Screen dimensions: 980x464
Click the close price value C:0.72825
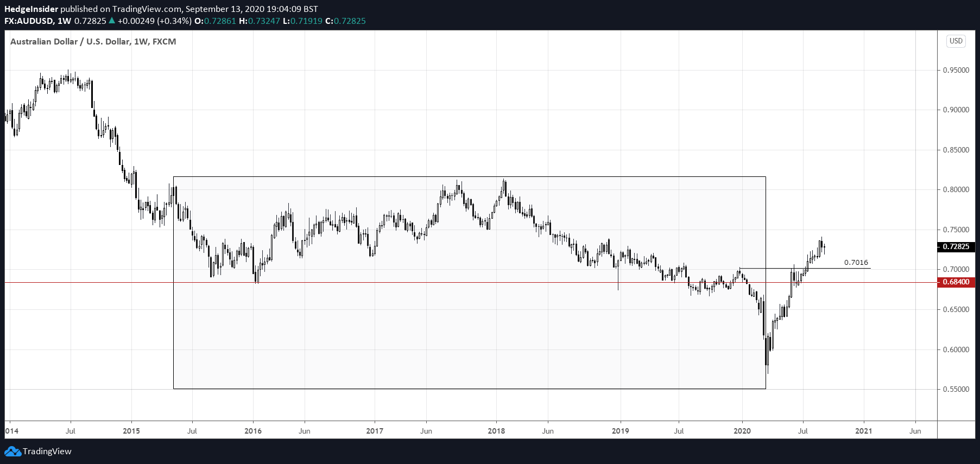tap(345, 21)
